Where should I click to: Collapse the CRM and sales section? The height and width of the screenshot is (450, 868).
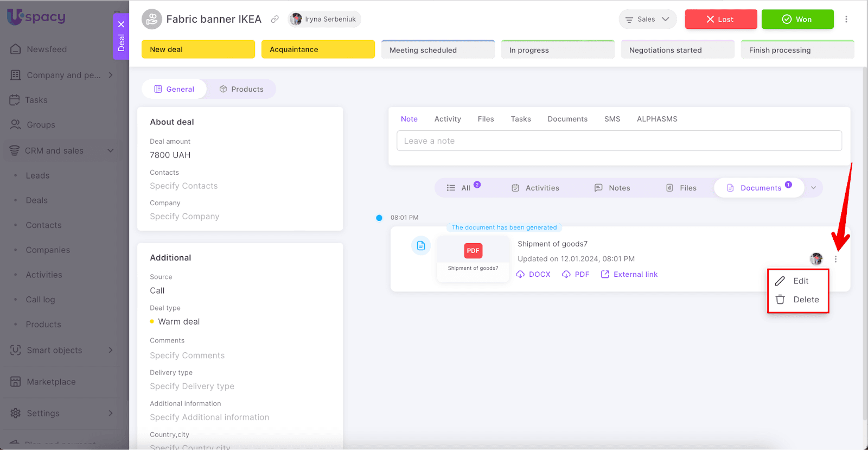[x=111, y=151]
